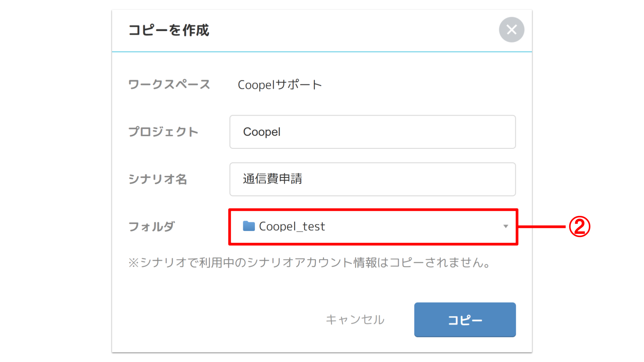Click the シナリオ名 label
This screenshot has width=644, height=362.
[x=158, y=179]
